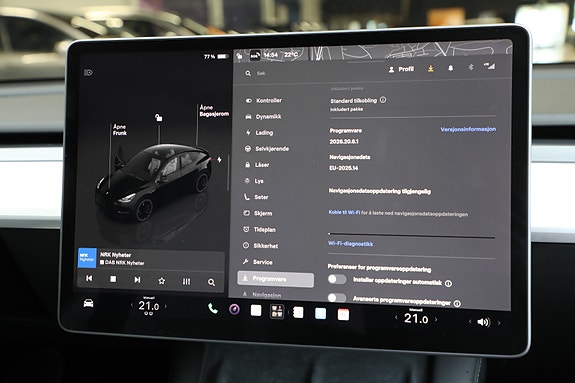The image size is (575, 383).
Task: Tap the LTE signal strength icon
Action: (x=489, y=66)
